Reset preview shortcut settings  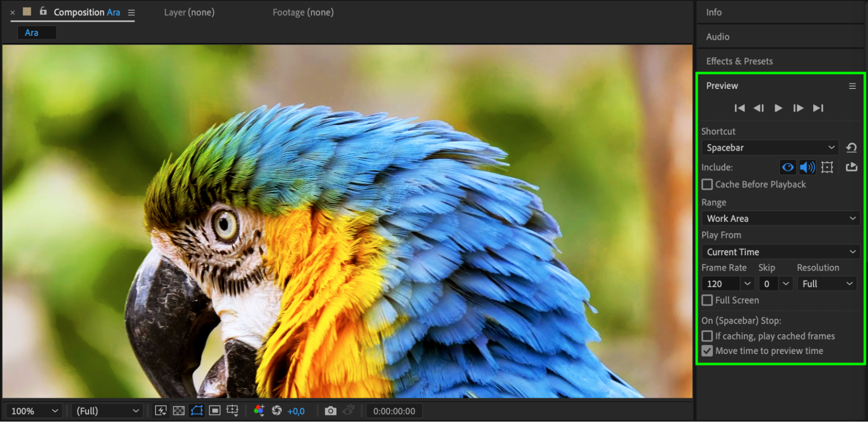click(x=851, y=148)
